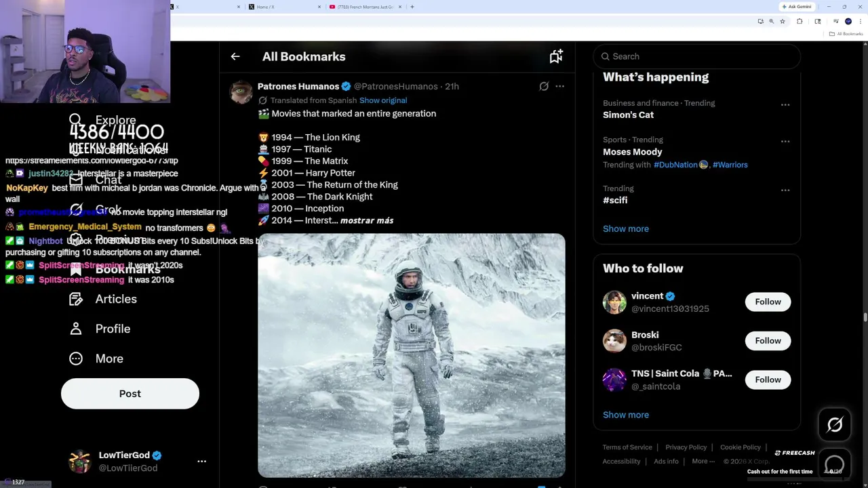Open TNS Saint Cola's profile picture
Viewport: 868px width, 488px height.
614,380
